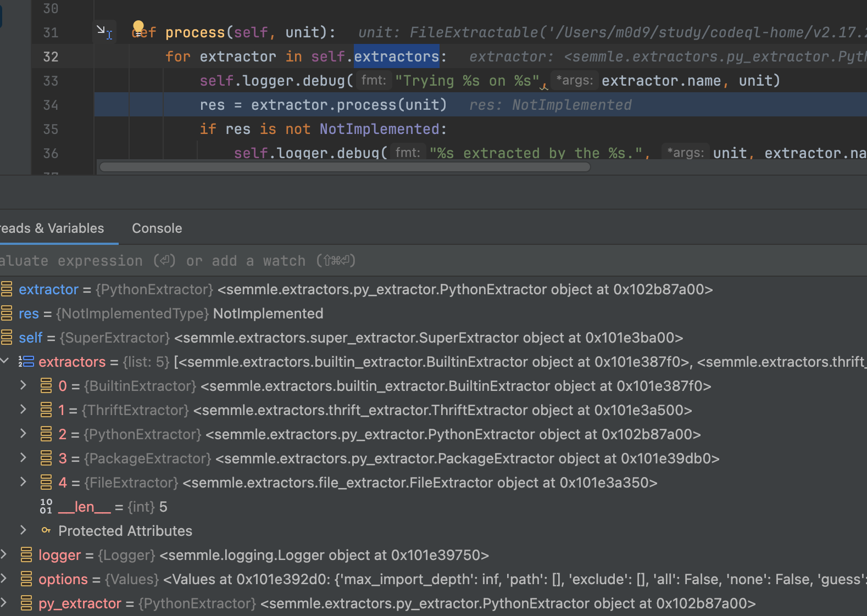This screenshot has height=616, width=867.
Task: Expand the options variable
Action: click(x=4, y=579)
